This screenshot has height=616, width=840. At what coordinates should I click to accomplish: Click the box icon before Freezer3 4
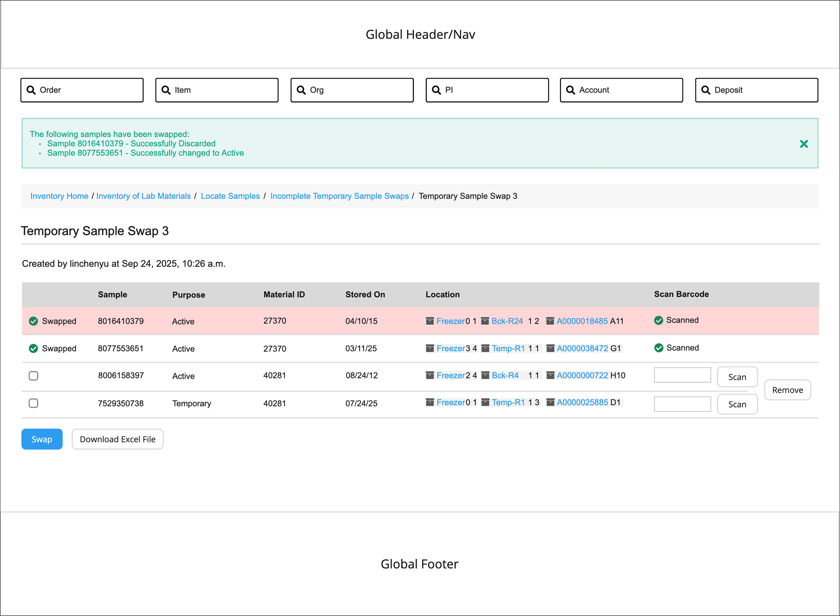[x=429, y=348]
